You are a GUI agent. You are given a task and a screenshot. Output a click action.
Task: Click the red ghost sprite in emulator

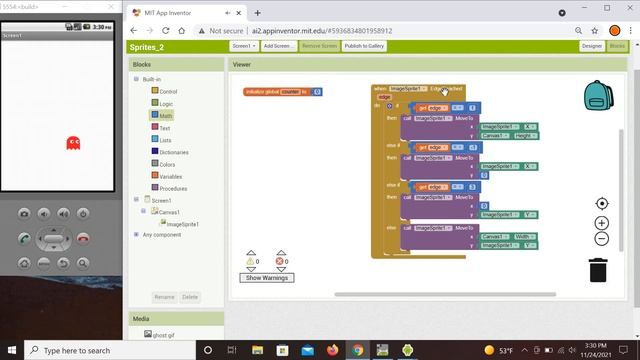click(73, 143)
